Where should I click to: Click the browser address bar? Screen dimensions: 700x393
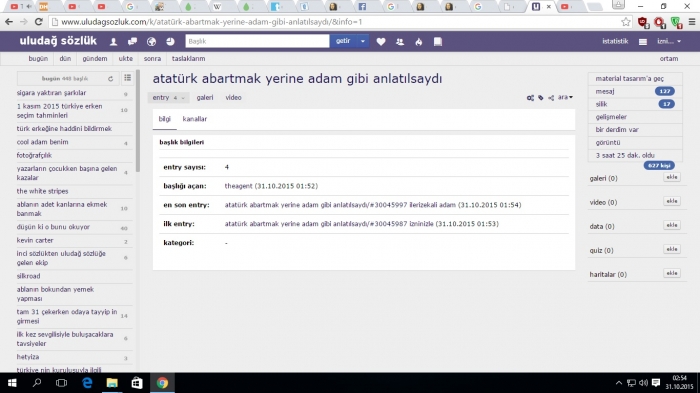pyautogui.click(x=335, y=22)
